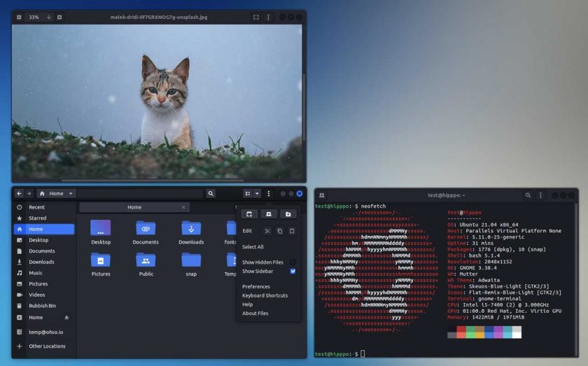Zoom out in the image viewer

(x=19, y=17)
